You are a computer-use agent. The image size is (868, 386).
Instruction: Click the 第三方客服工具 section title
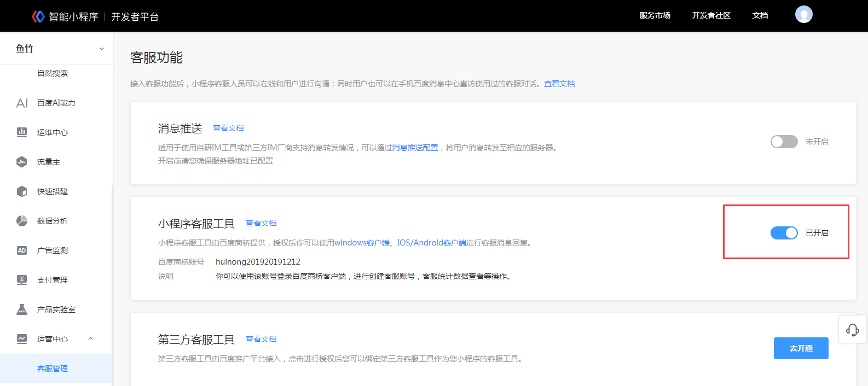click(x=196, y=340)
